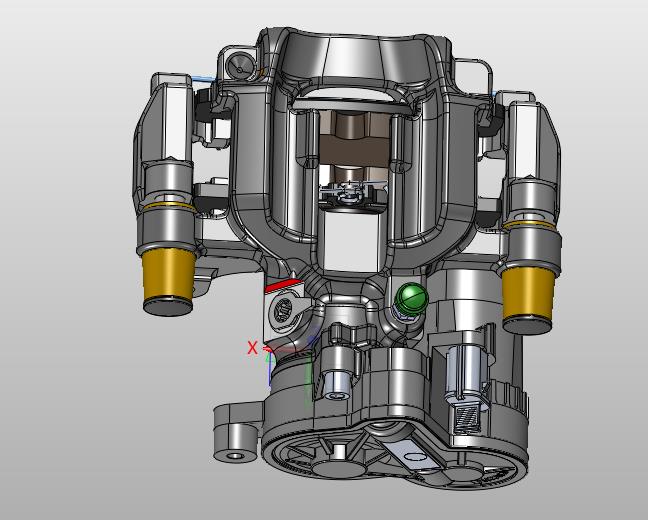This screenshot has height=520, width=648.
Task: Select the mounting lug hole on the actuator housing
Action: [x=236, y=457]
